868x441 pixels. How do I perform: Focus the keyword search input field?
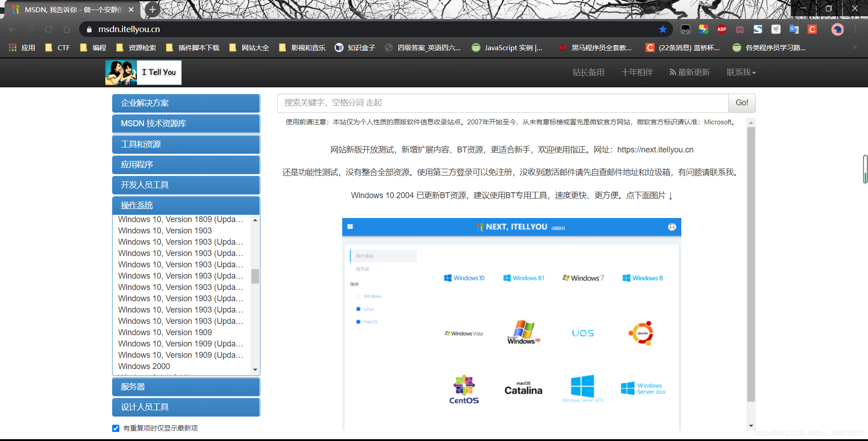pyautogui.click(x=503, y=103)
